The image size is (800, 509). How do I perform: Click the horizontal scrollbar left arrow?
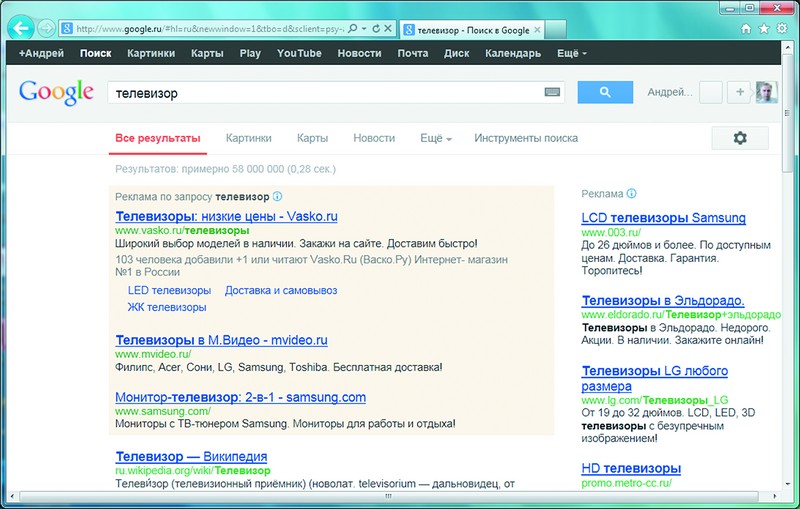(12, 496)
